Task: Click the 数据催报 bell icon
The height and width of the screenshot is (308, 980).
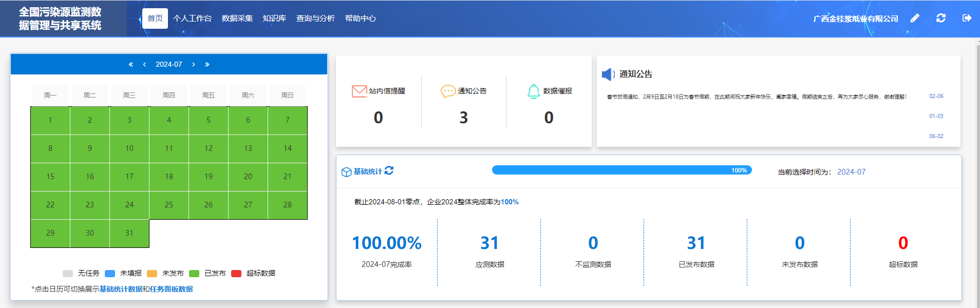Action: pyautogui.click(x=534, y=91)
